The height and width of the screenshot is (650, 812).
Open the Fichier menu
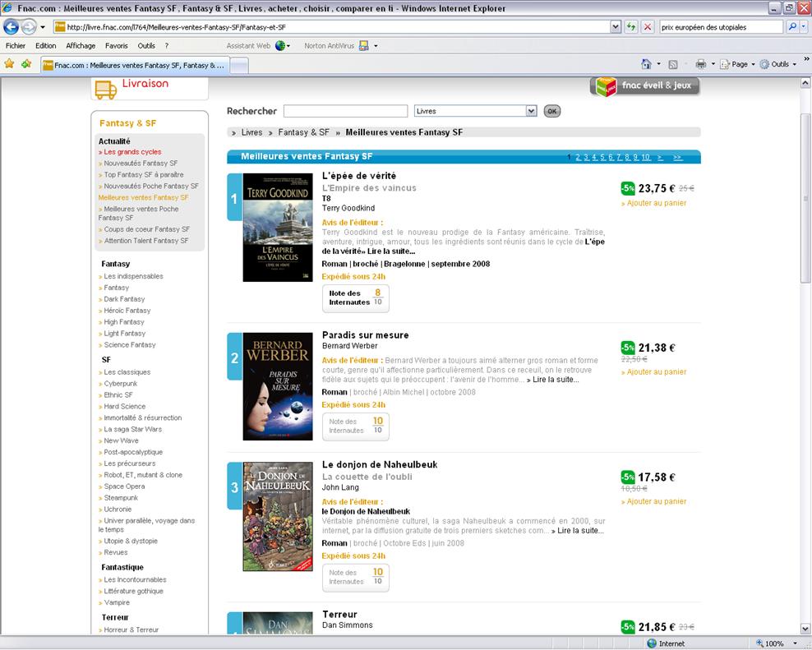(x=16, y=45)
